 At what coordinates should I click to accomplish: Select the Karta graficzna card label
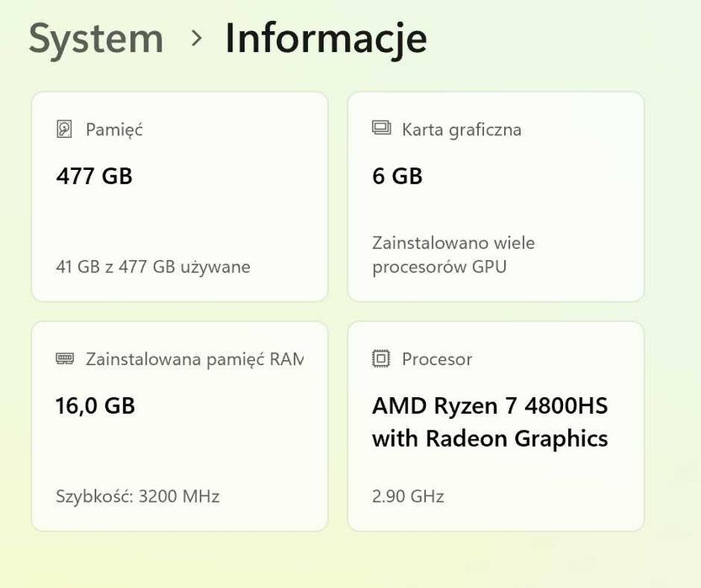click(461, 130)
